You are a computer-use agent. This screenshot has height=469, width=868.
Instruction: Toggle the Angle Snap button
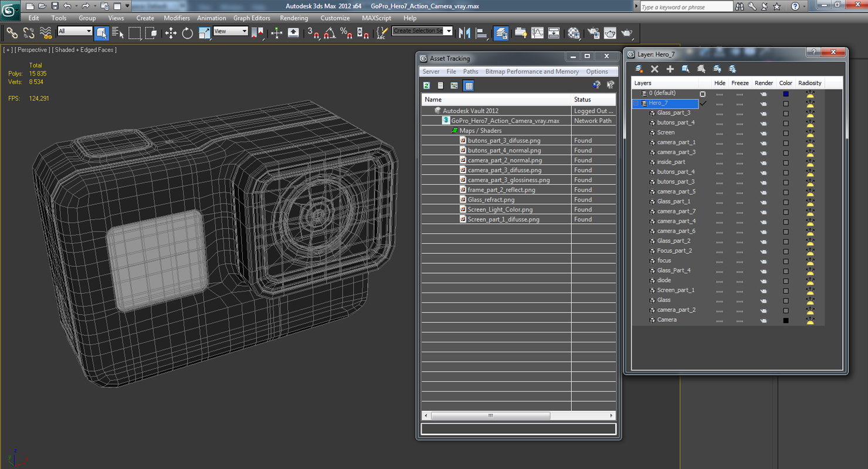click(x=330, y=33)
